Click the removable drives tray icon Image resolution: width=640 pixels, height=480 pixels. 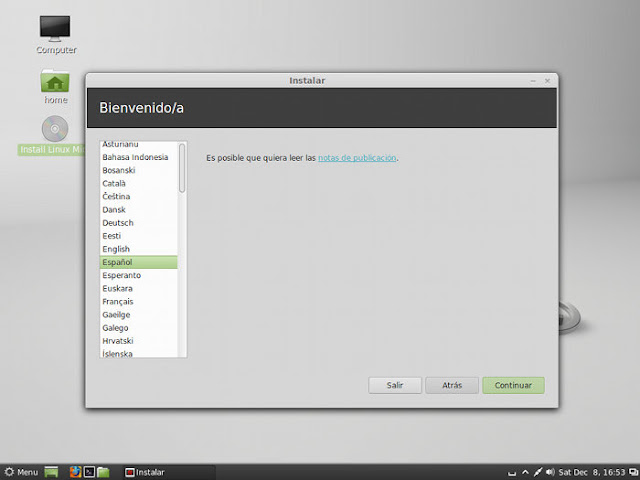click(x=511, y=473)
